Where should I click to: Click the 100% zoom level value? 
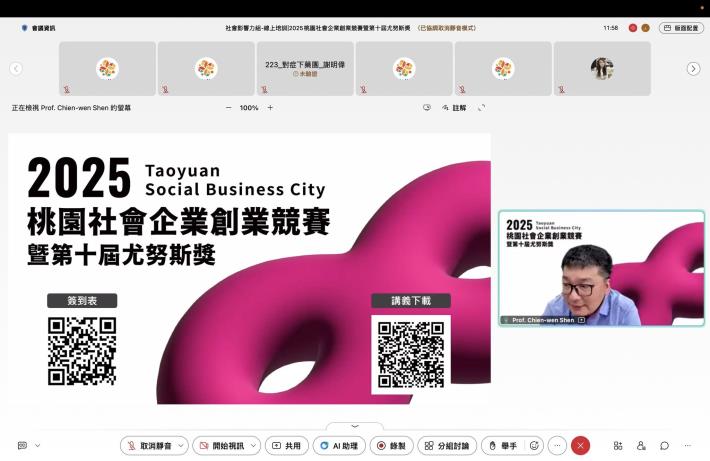click(x=249, y=108)
